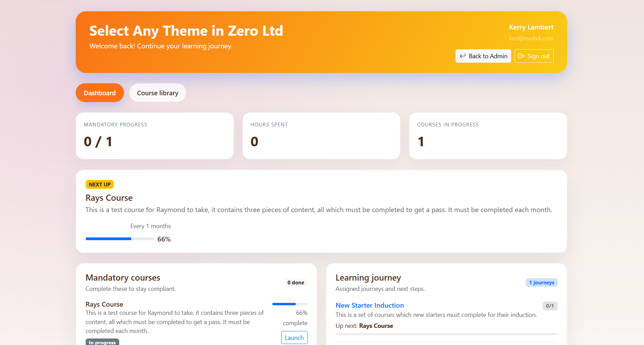Click the NEXT UP yellow badge
The width and height of the screenshot is (644, 345).
(100, 184)
